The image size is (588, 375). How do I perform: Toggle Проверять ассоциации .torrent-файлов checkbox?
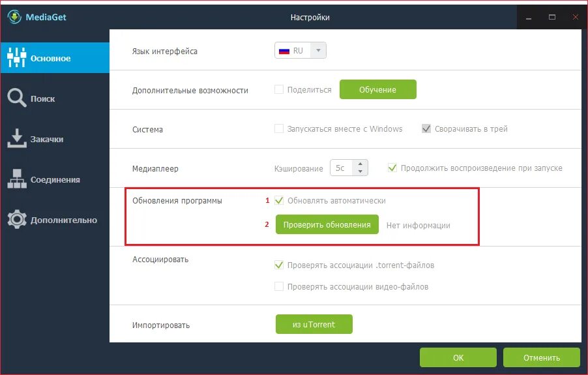coord(278,265)
